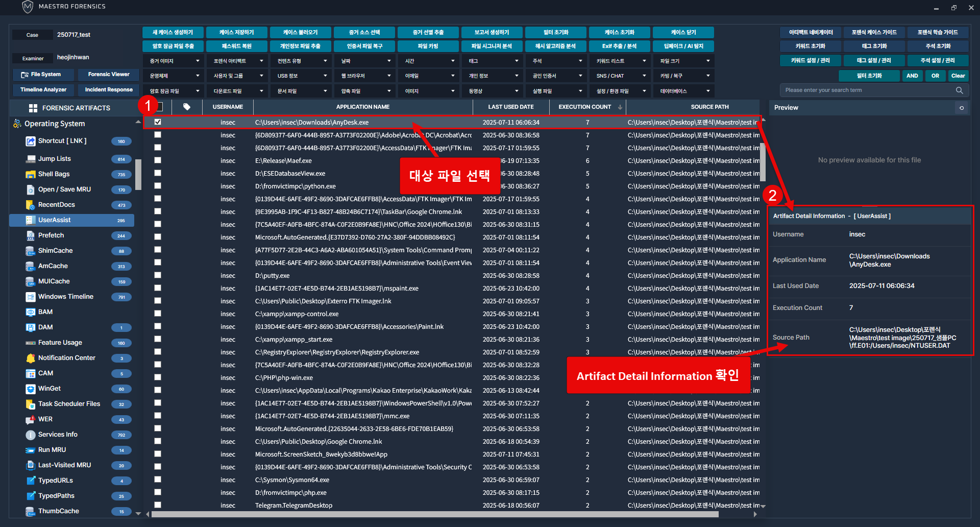Uncheck the AnyDesk.exe row checkbox

click(158, 122)
